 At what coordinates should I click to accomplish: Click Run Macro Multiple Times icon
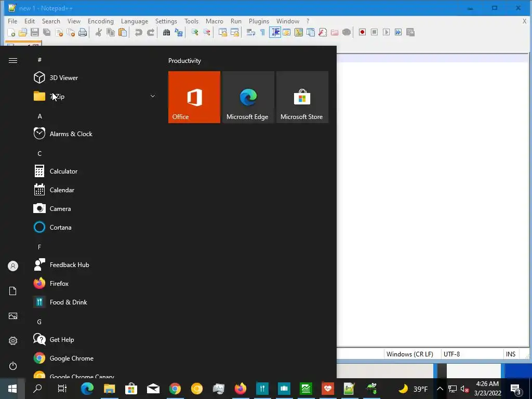398,32
